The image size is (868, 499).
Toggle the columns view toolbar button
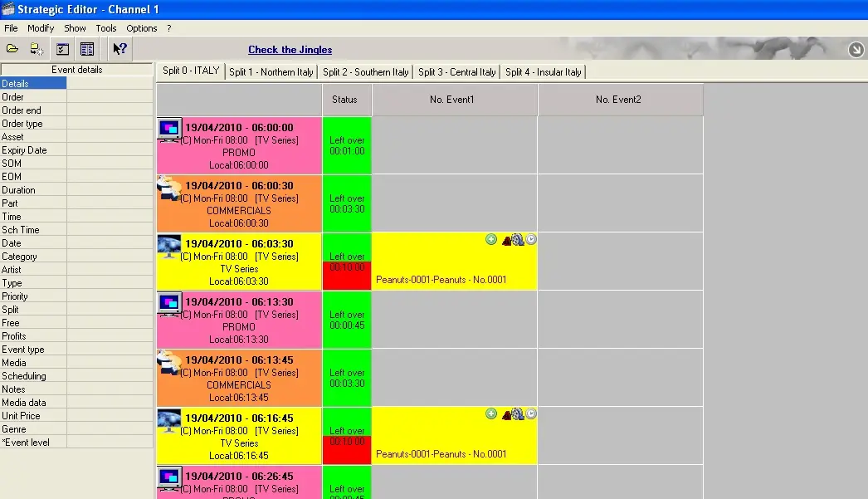(87, 50)
